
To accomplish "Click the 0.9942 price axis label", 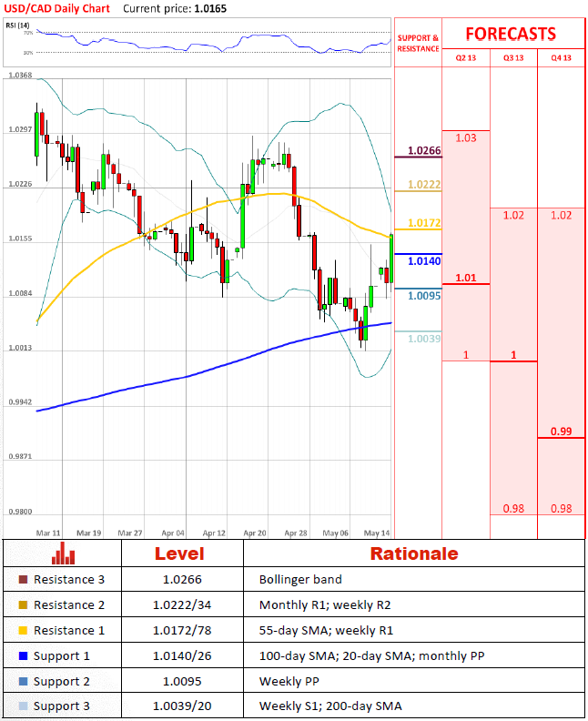I will click(x=20, y=402).
